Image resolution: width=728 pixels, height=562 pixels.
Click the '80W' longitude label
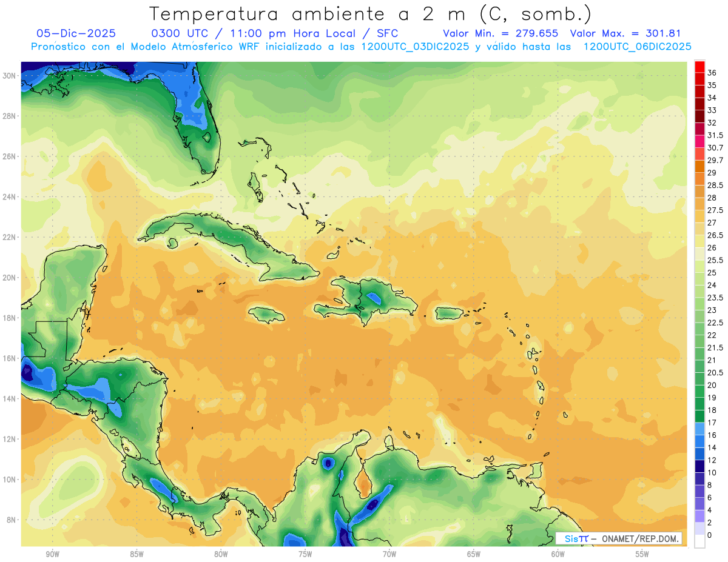tap(221, 554)
